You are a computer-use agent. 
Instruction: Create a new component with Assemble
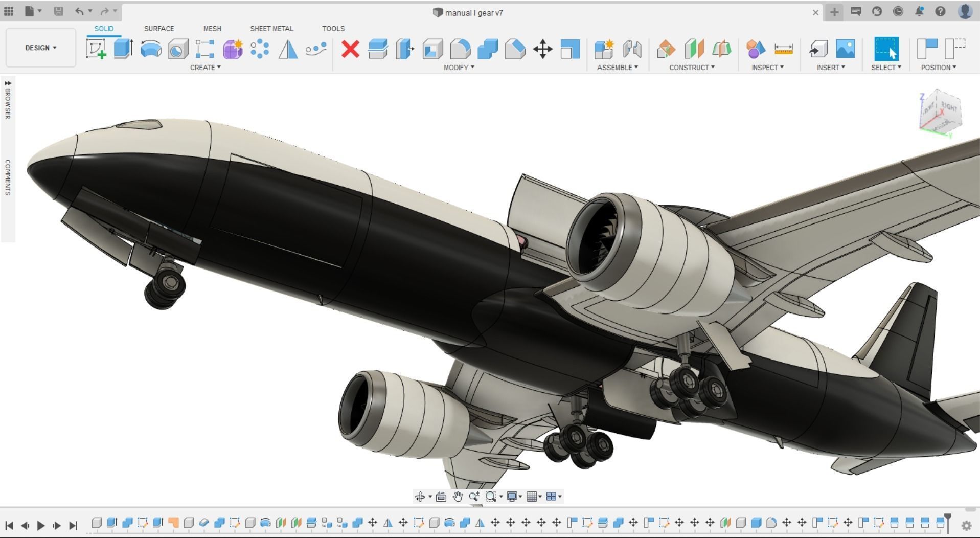click(x=603, y=50)
